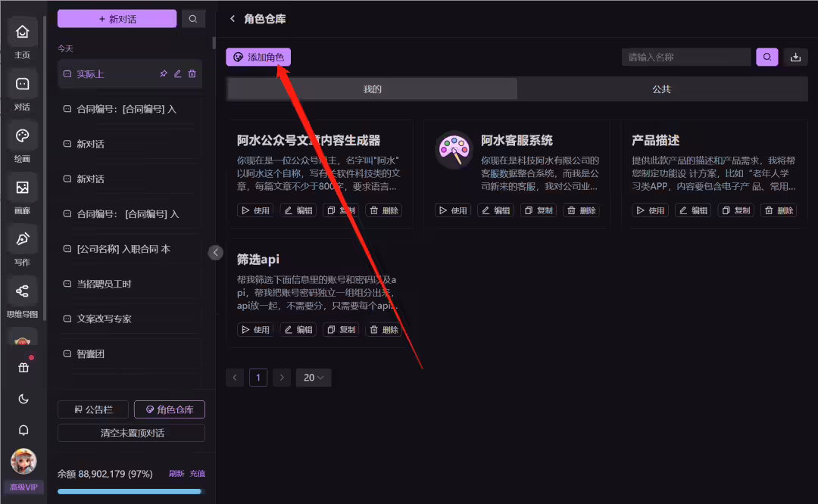818x504 pixels.
Task: Toggle dark mode with moon icon
Action: point(23,400)
